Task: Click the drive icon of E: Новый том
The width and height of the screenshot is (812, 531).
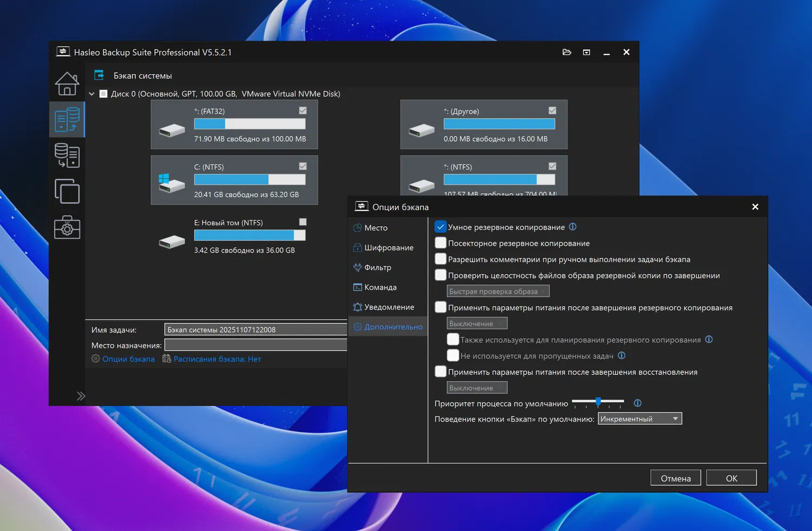Action: 172,241
